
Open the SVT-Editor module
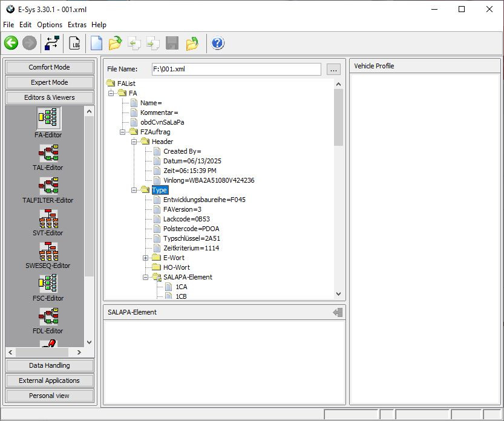(x=48, y=223)
